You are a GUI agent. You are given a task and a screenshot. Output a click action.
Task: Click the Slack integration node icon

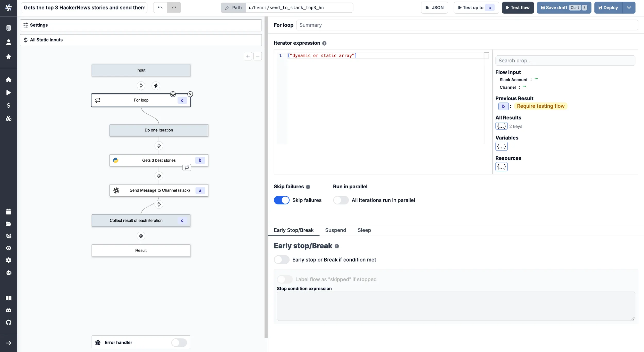(116, 190)
